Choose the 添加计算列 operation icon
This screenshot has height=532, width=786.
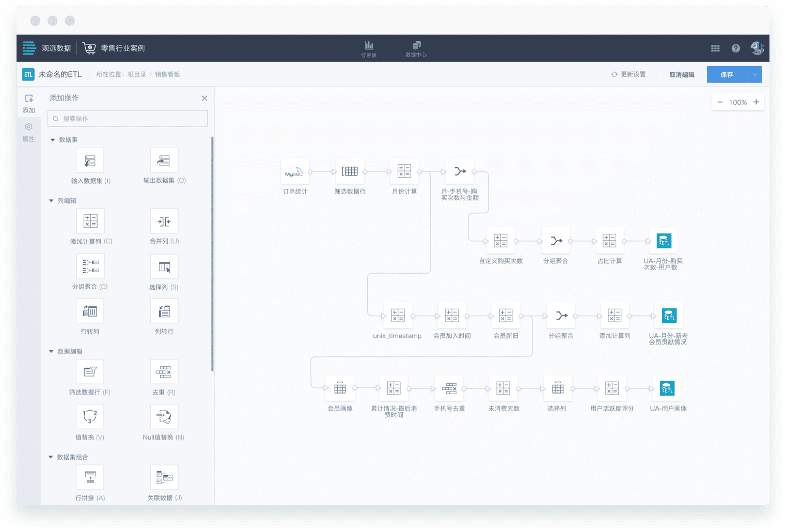(90, 221)
